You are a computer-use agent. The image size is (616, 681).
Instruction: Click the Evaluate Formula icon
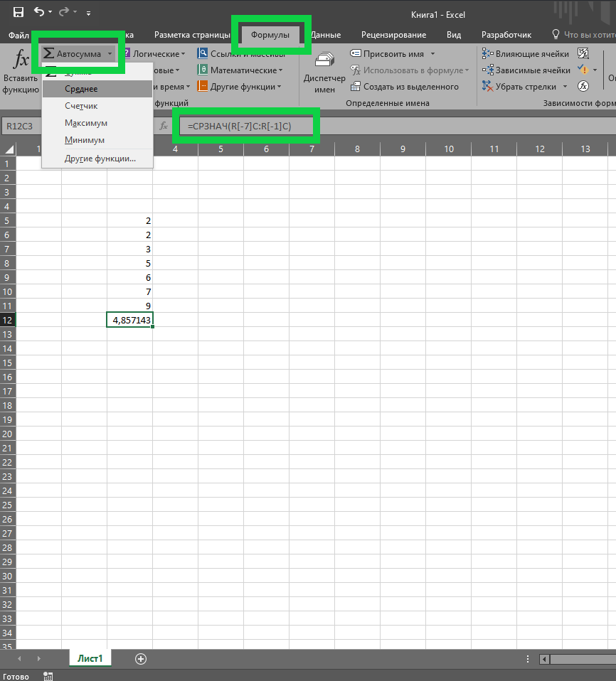click(583, 86)
